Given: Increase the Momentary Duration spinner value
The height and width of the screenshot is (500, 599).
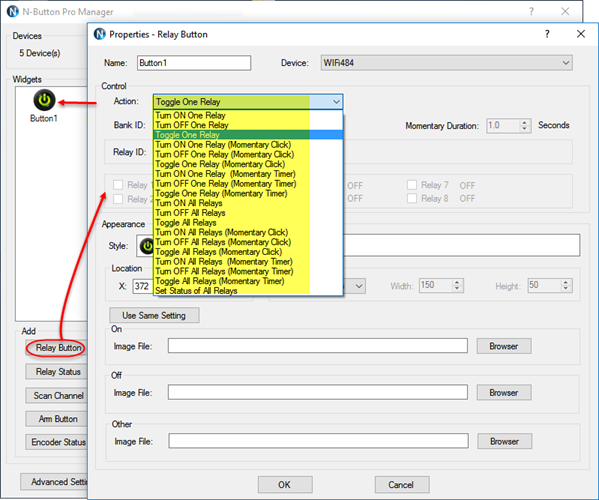Looking at the screenshot, I should click(x=525, y=122).
